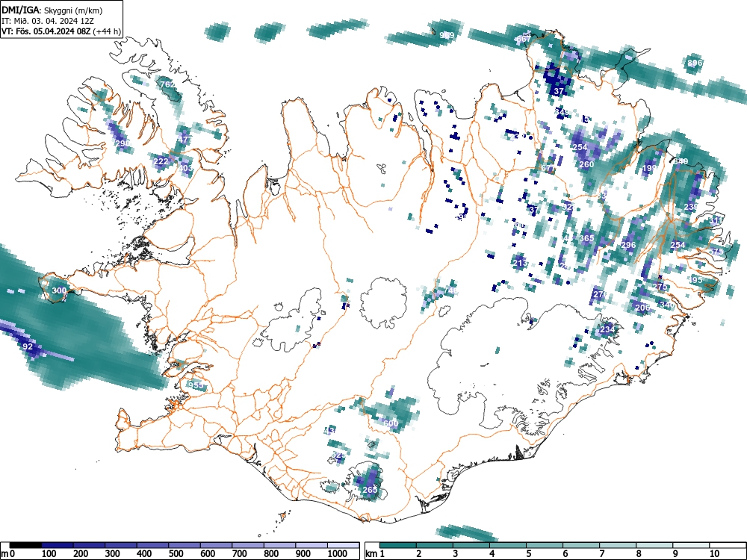
Task: Click the '955' value near southwest coast
Action: coord(196,385)
